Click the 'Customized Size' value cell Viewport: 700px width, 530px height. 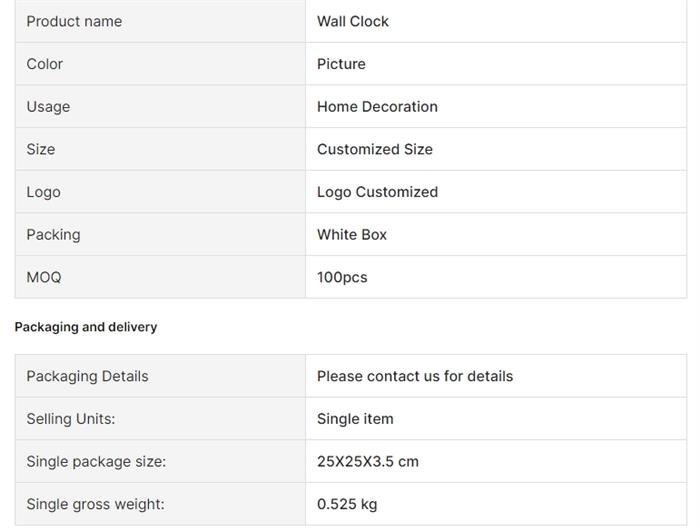point(375,149)
